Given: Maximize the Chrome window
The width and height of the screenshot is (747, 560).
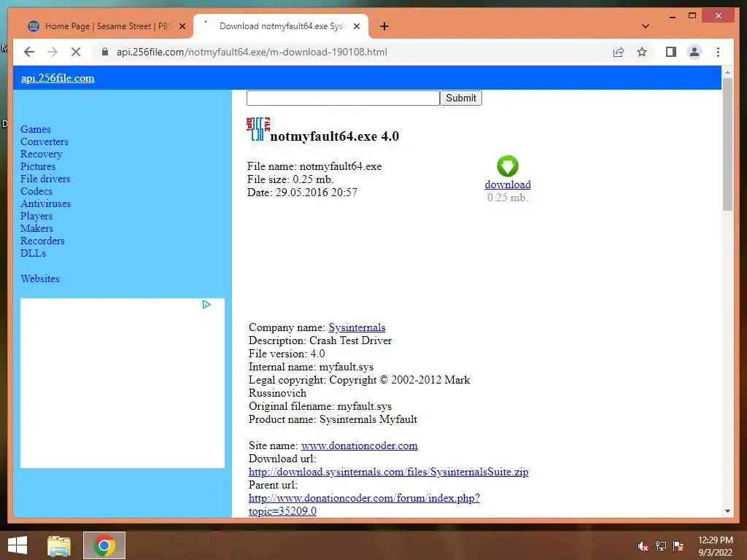Looking at the screenshot, I should tap(692, 16).
